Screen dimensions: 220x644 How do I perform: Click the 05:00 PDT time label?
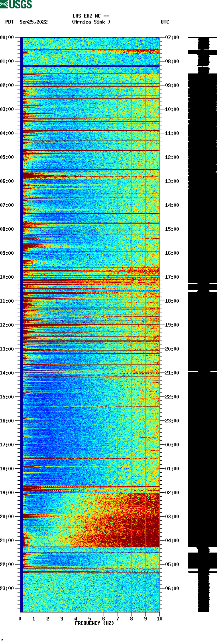7,157
